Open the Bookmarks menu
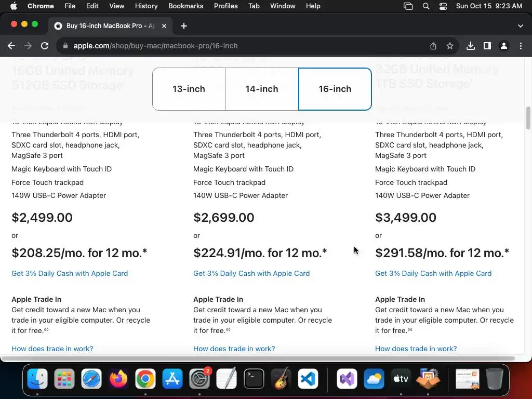 tap(185, 6)
